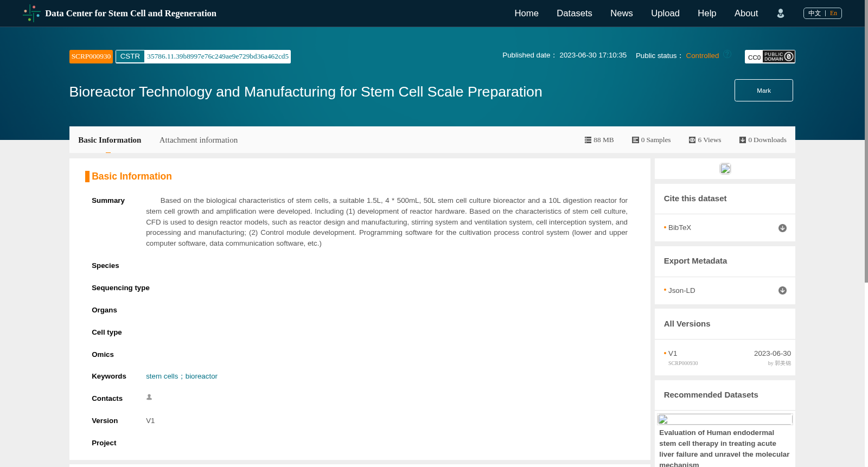Expand the Json-LD export arrow
Viewport: 868px width, 467px height.
click(x=782, y=291)
